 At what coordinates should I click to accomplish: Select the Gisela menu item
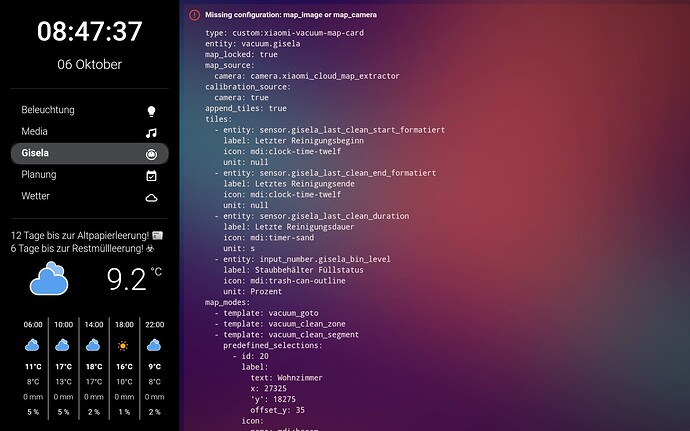pos(89,153)
